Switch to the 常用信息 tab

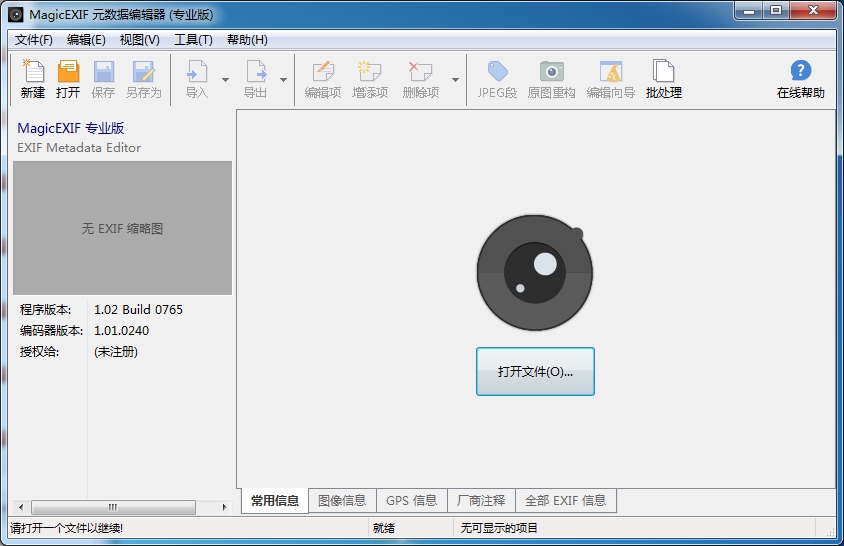pos(275,501)
